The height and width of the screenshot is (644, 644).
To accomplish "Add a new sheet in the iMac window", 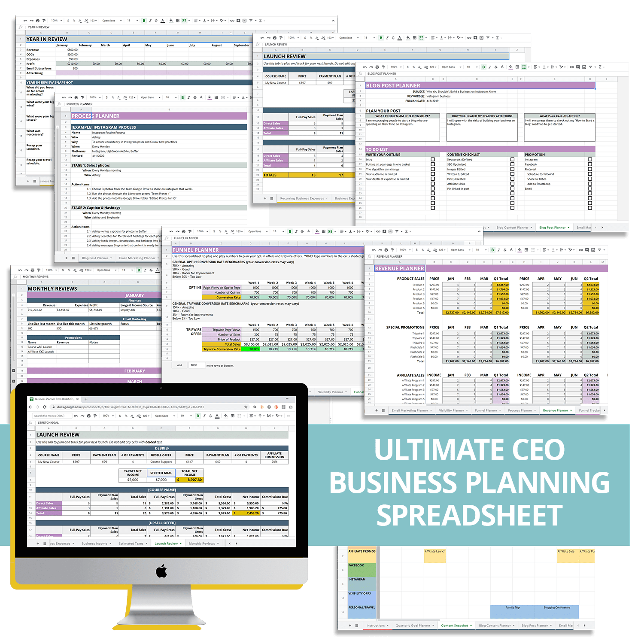I will (38, 543).
